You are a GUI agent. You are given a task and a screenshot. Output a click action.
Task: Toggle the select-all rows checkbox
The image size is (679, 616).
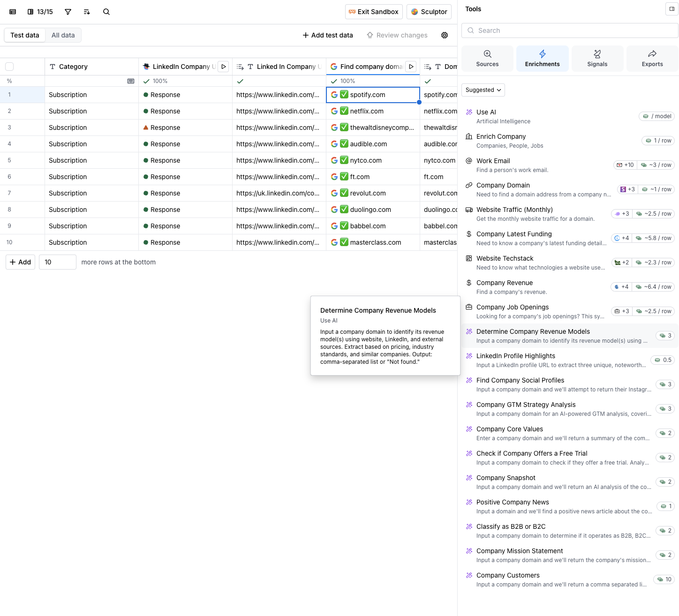click(9, 67)
